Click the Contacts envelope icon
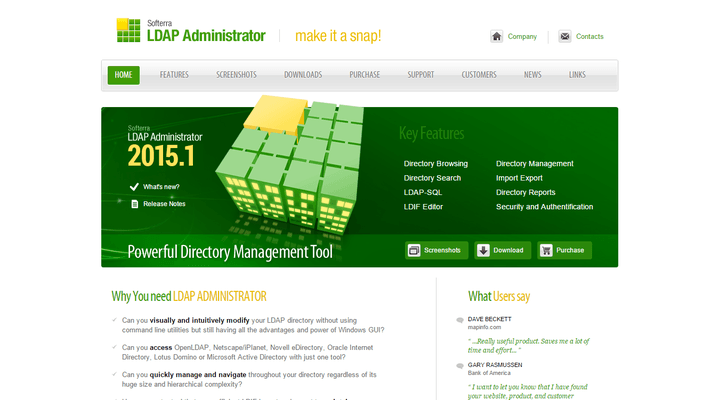Viewport: 719px width, 400px height. click(565, 37)
